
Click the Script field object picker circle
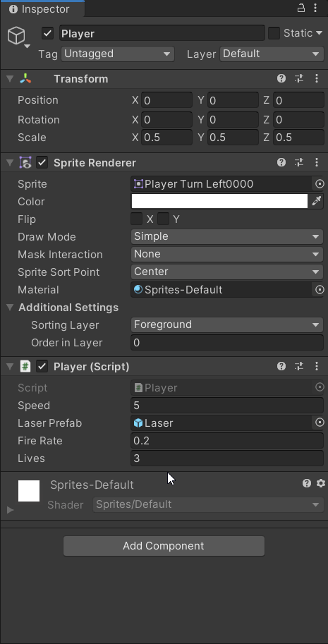pos(320,387)
